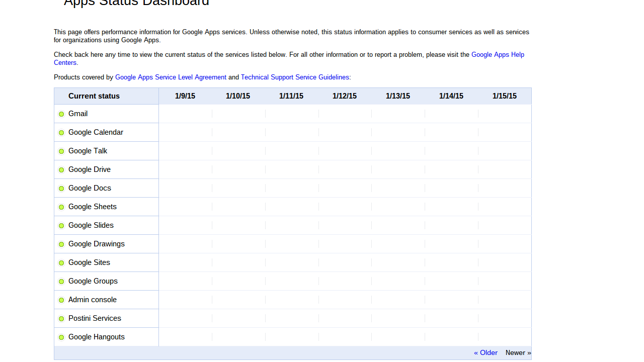Image resolution: width=644 pixels, height=362 pixels.
Task: Go to Older status dates
Action: (x=486, y=353)
